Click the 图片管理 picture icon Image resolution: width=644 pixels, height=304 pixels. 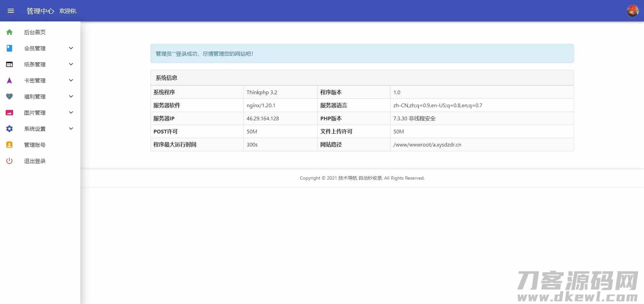[9, 113]
